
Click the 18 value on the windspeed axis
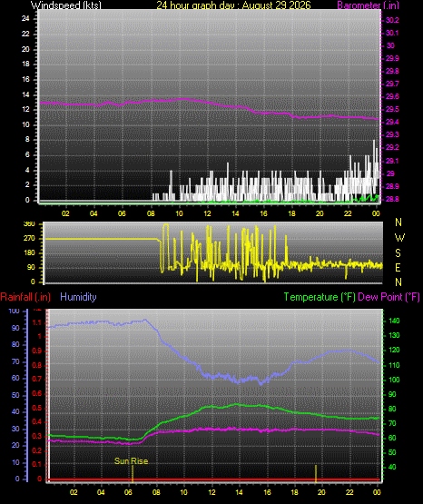25,64
